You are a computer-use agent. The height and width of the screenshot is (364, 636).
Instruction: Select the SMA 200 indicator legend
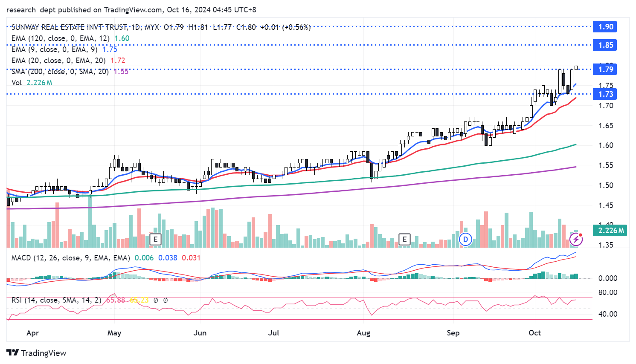(60, 72)
